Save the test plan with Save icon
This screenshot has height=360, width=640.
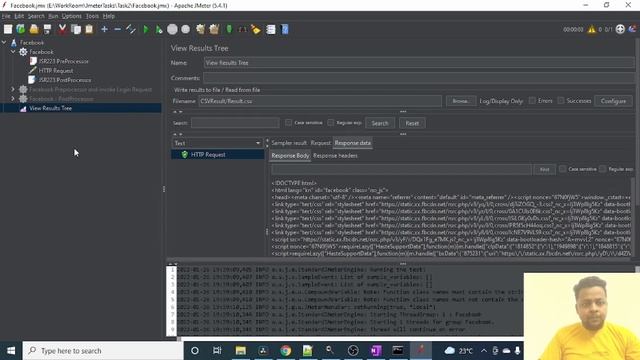47,29
